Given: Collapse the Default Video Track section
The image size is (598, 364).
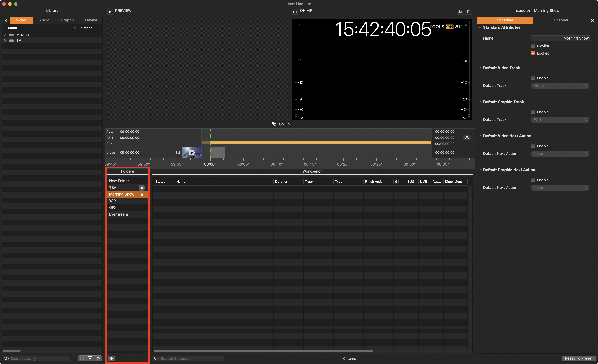Looking at the screenshot, I should [x=480, y=68].
